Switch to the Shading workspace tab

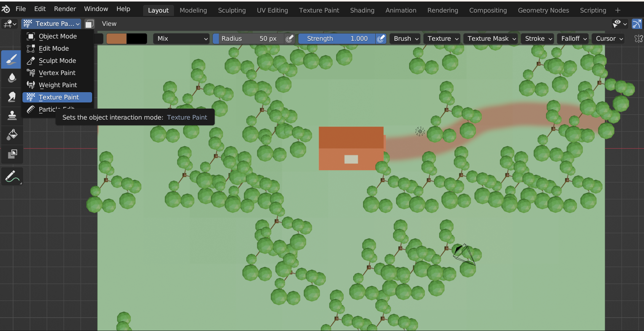(362, 10)
